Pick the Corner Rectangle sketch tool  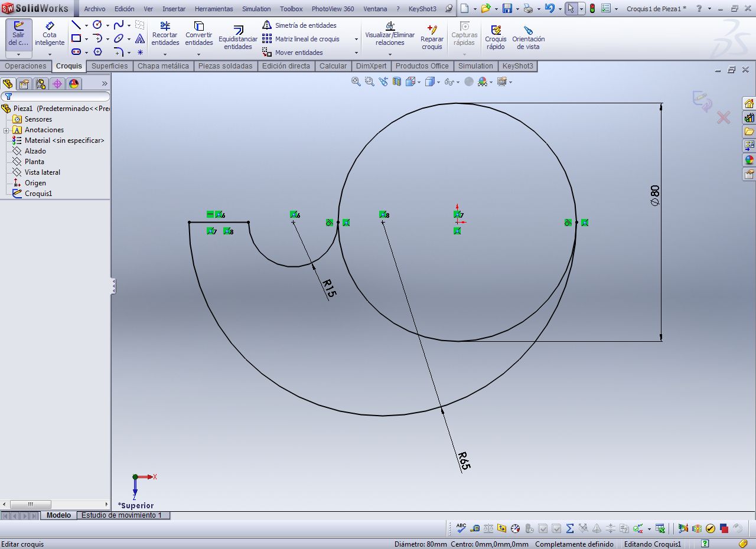click(76, 38)
